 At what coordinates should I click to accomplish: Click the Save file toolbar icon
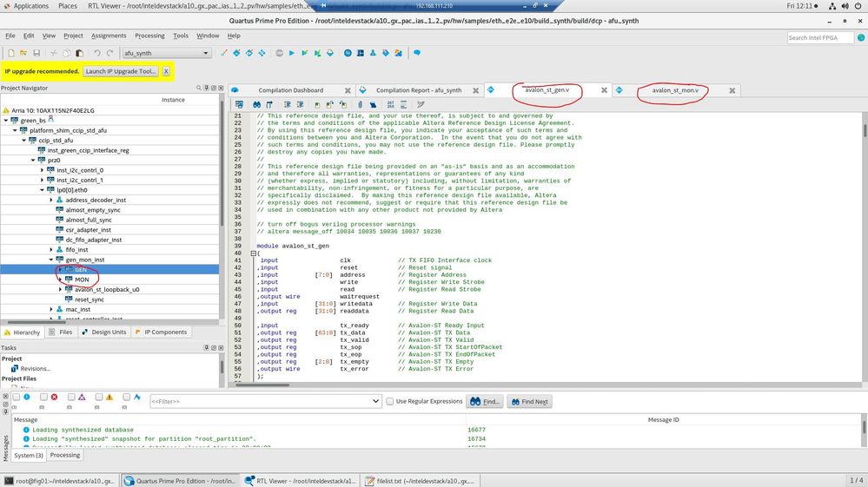[36, 53]
